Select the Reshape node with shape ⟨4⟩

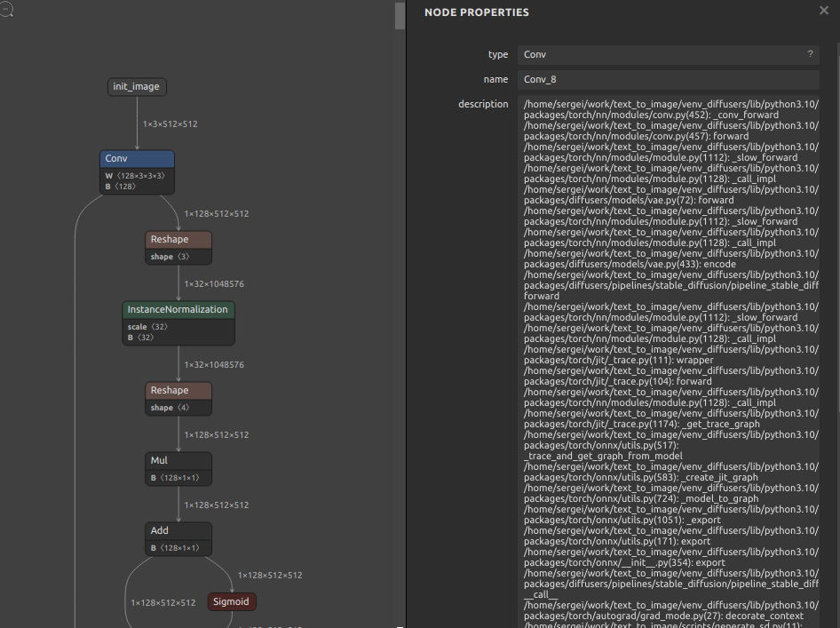[178, 399]
